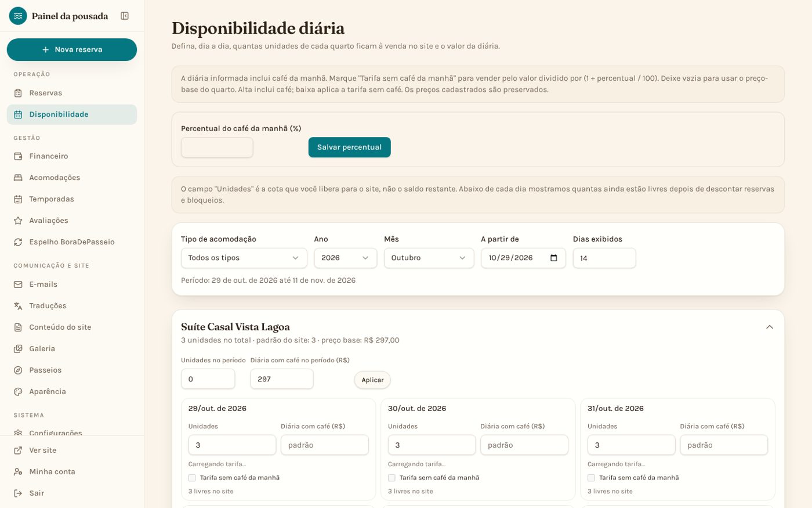The width and height of the screenshot is (812, 508).
Task: Focus the Percentual do café da manhã field
Action: (x=217, y=147)
